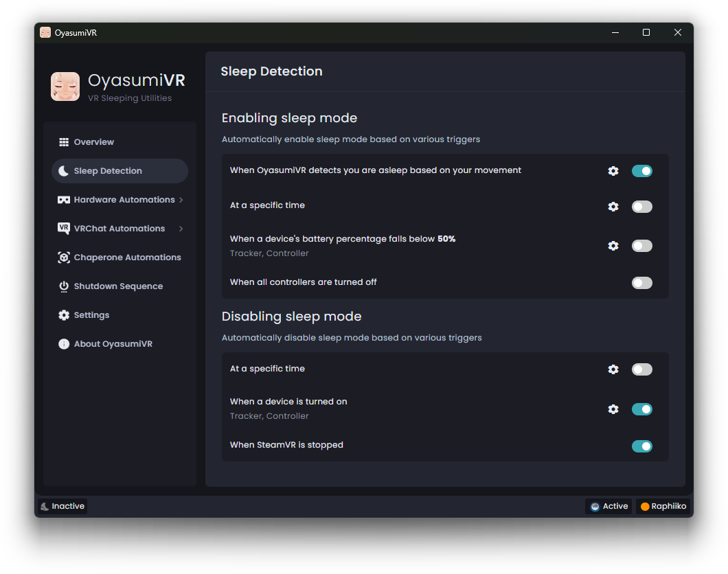
Task: Click the OyasumiVR title bar app icon
Action: click(x=45, y=32)
